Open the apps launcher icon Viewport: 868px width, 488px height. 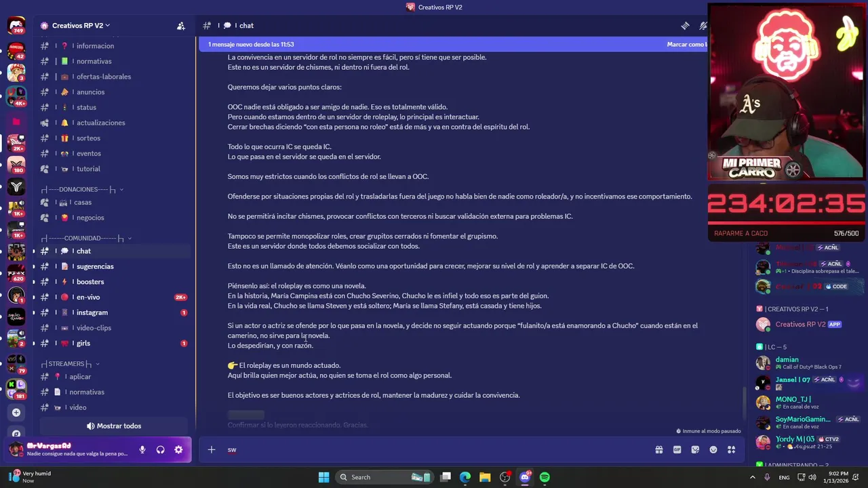pos(731,449)
